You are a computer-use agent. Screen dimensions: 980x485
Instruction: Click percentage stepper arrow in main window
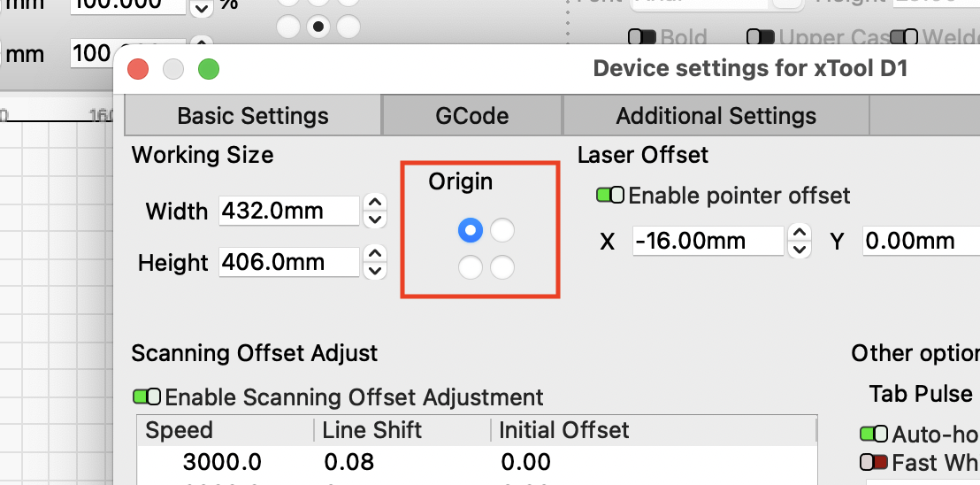pos(202,7)
